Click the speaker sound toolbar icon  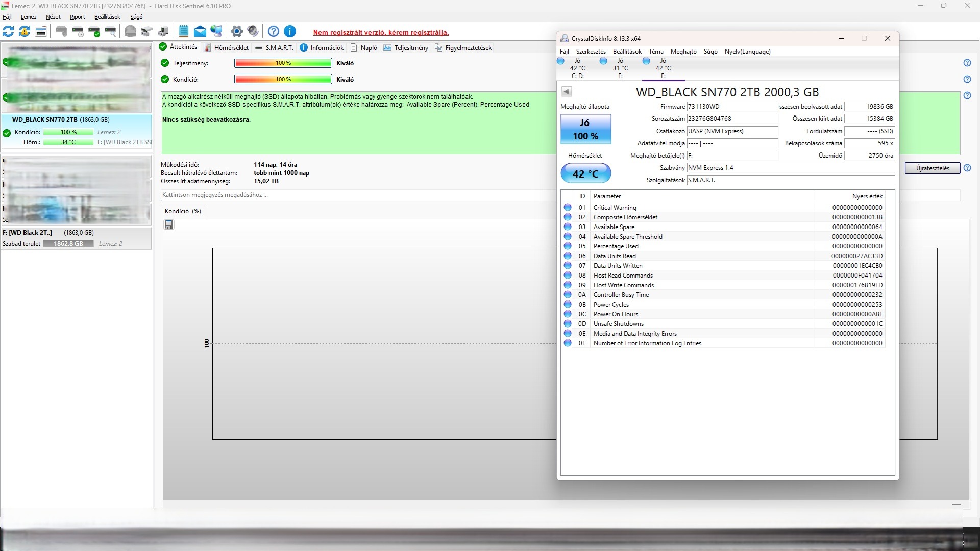253,32
